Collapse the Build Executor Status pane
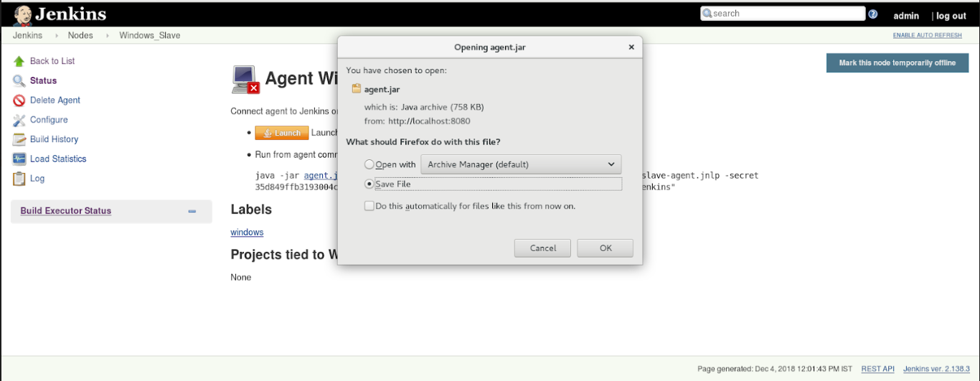 [192, 211]
